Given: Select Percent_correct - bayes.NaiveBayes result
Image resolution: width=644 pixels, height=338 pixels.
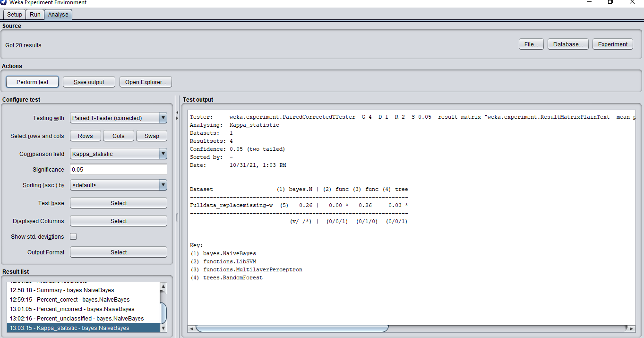Looking at the screenshot, I should click(83, 300).
